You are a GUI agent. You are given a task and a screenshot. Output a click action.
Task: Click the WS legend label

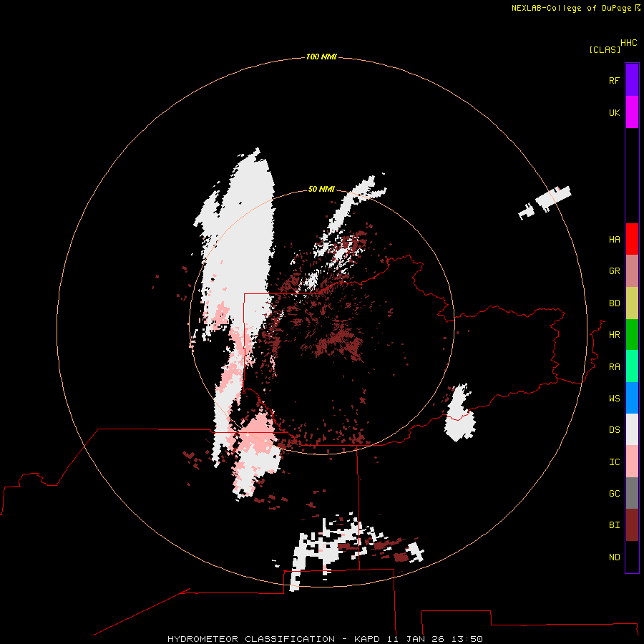[x=614, y=398]
